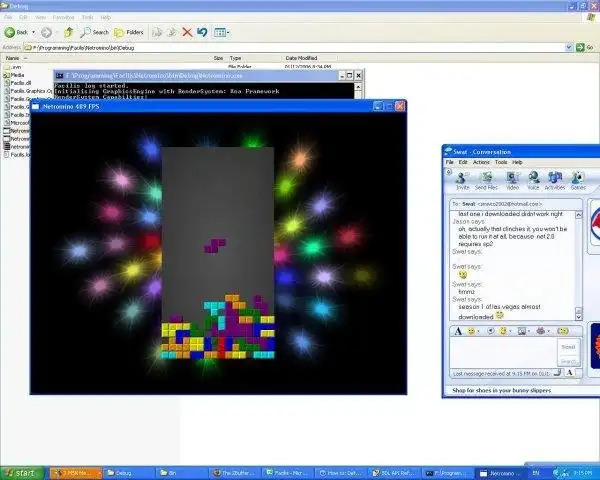This screenshot has height=480, width=600.
Task: Select the Media folder in file list
Action: 14,75
